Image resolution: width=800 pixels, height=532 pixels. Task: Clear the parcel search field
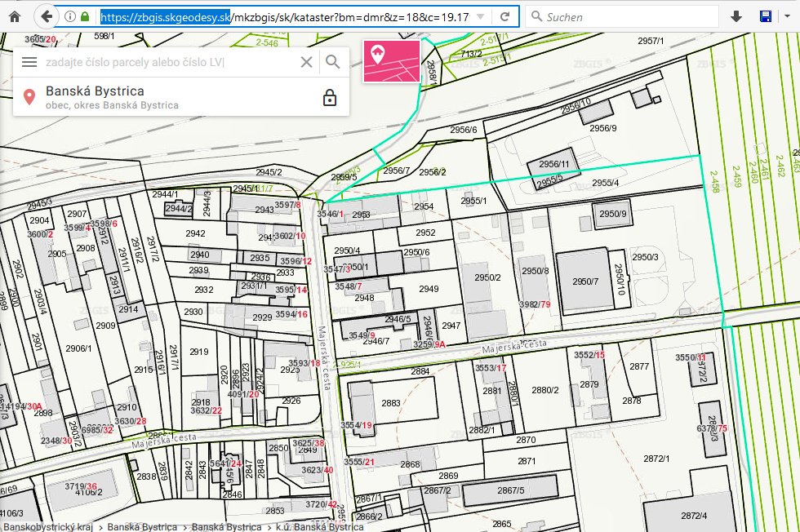306,62
